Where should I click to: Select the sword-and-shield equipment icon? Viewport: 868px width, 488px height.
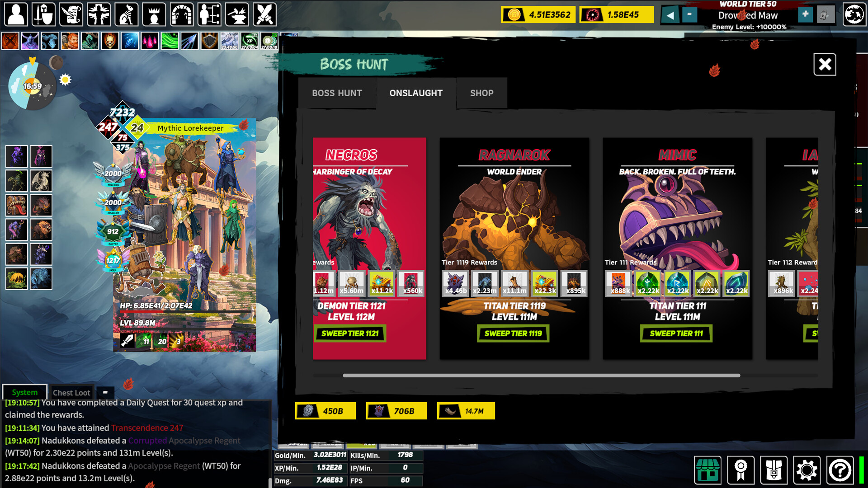[42, 14]
